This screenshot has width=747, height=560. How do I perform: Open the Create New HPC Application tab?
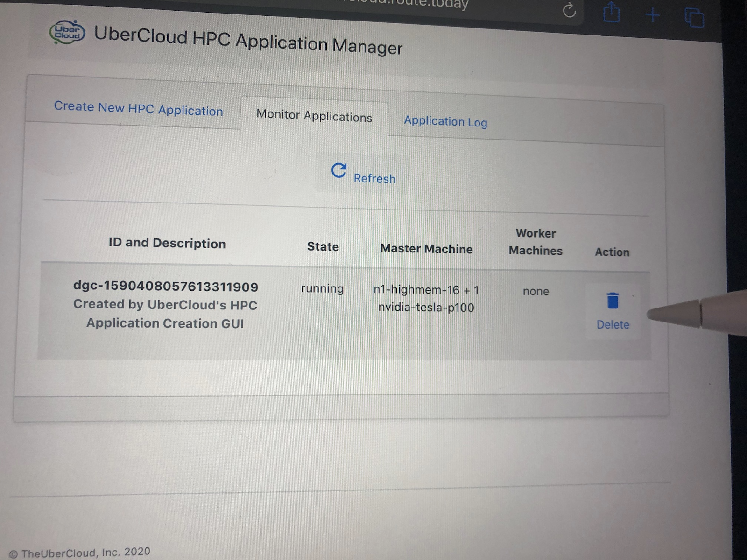click(138, 109)
